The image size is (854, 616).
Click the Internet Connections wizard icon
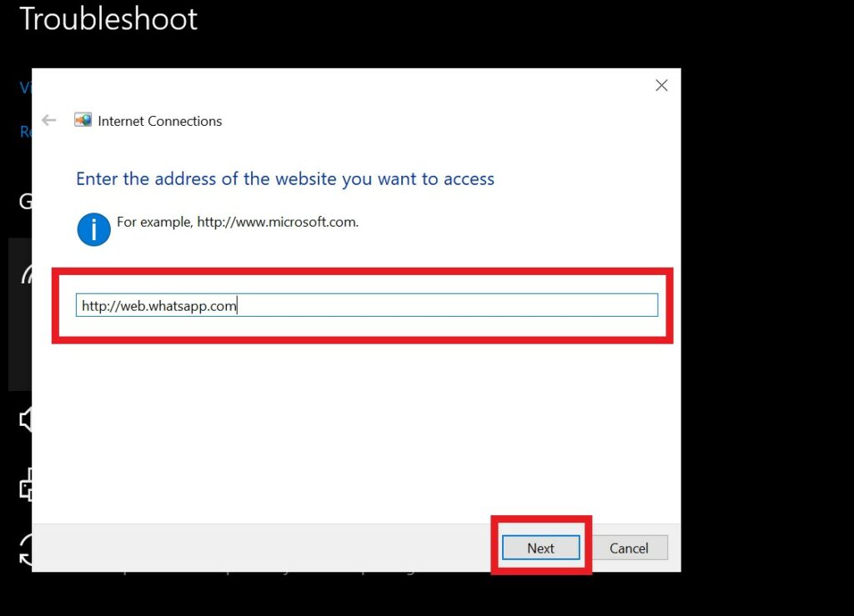click(x=83, y=120)
